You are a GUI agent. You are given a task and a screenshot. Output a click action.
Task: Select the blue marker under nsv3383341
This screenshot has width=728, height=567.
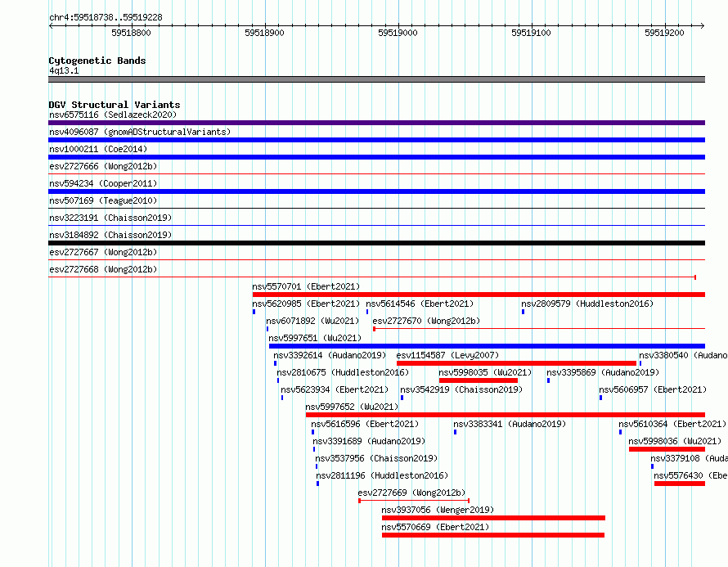point(456,432)
